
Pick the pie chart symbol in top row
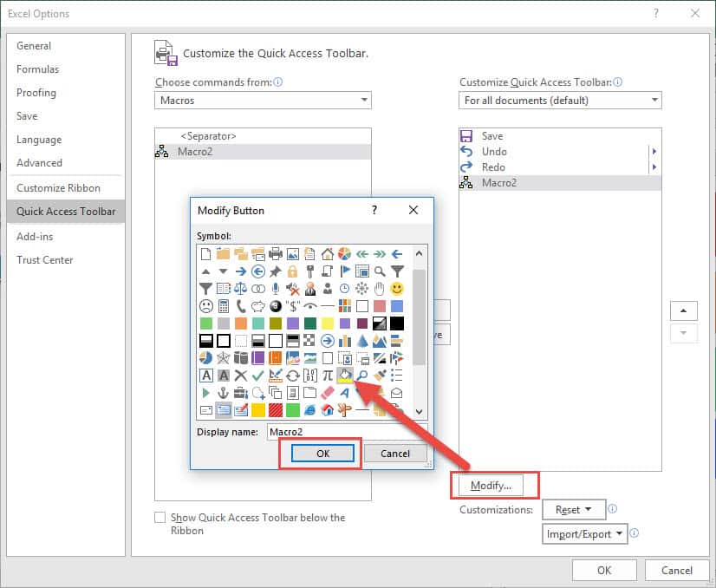click(x=345, y=253)
